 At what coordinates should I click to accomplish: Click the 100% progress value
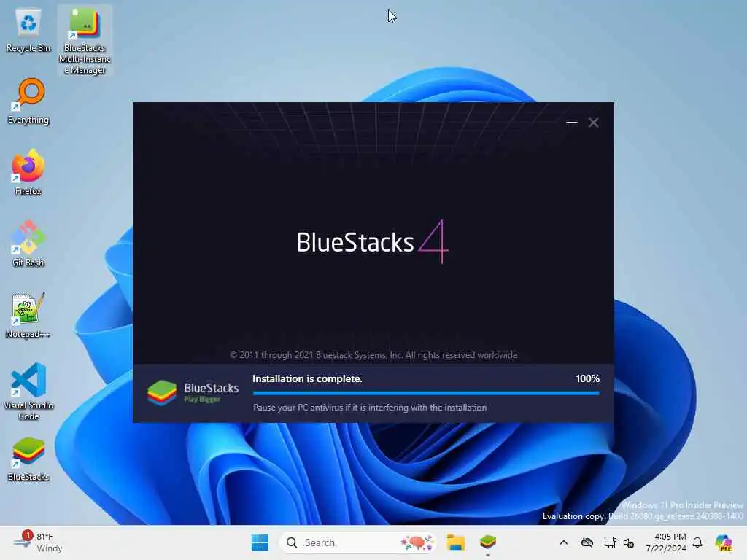click(x=587, y=378)
